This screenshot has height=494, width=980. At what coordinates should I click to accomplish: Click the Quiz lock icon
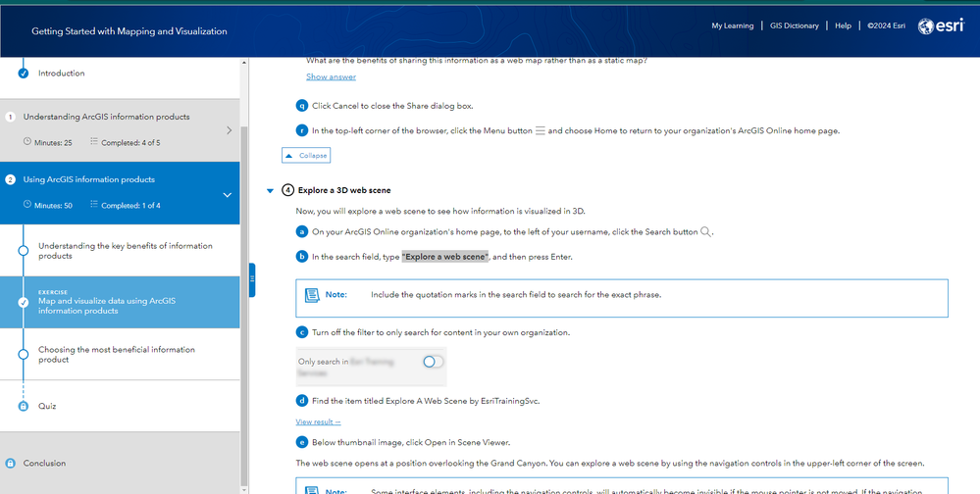point(24,406)
